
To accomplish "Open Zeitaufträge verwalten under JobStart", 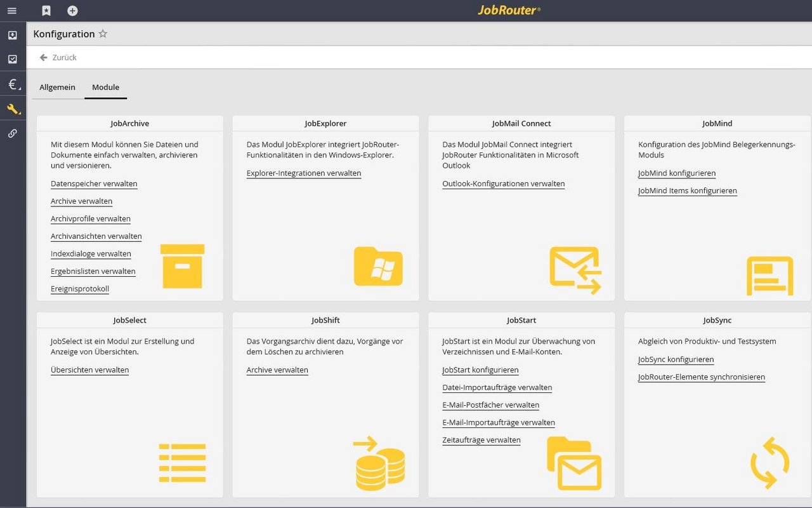I will (481, 440).
